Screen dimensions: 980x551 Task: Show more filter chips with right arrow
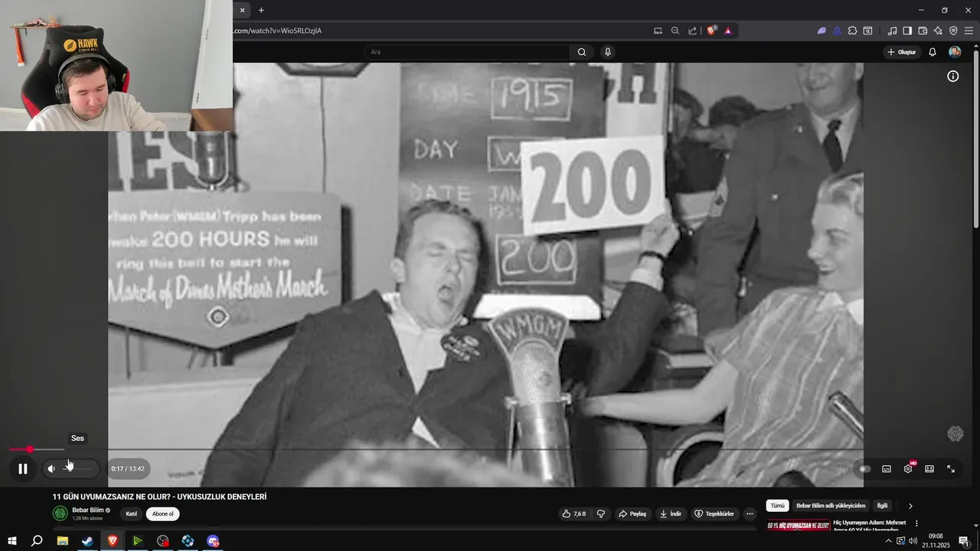point(910,506)
